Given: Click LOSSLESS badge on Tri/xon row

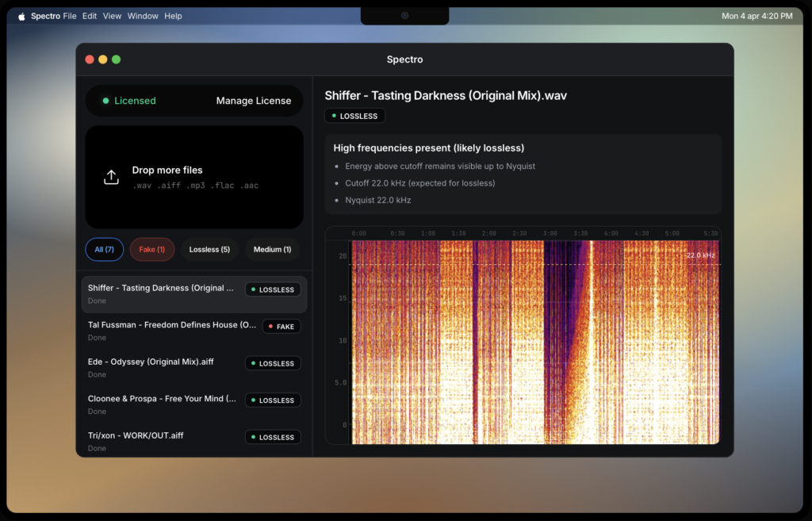Looking at the screenshot, I should [x=273, y=437].
